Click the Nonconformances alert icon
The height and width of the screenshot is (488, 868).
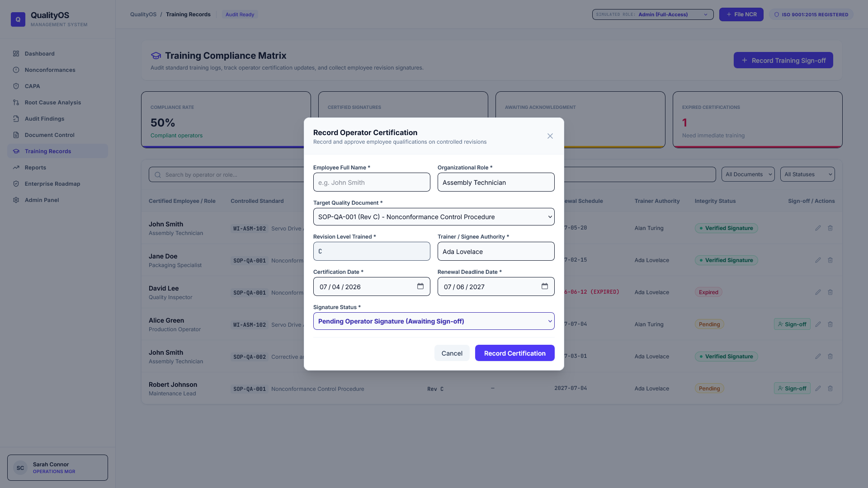(16, 70)
